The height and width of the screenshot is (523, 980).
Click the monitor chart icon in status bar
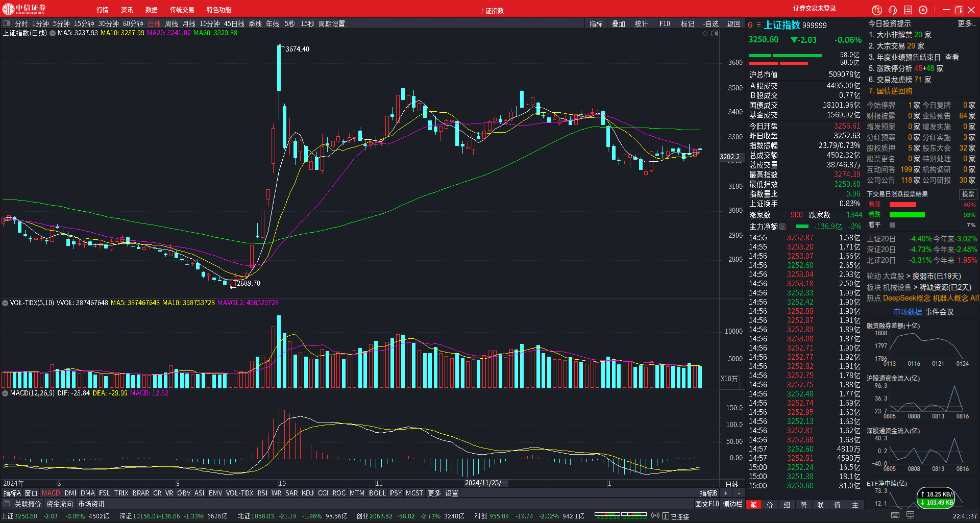(910, 516)
